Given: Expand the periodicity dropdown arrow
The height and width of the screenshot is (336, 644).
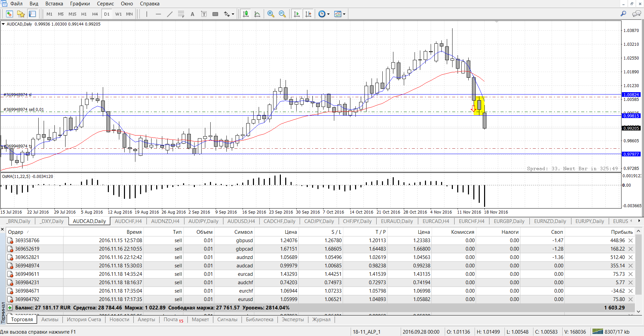Looking at the screenshot, I should [328, 14].
